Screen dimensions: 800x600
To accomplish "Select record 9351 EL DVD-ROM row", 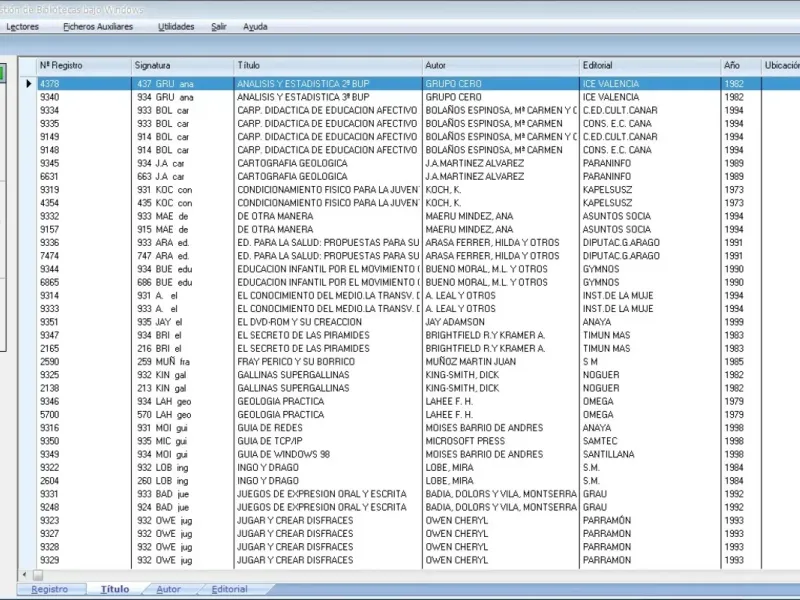I will [x=409, y=322].
